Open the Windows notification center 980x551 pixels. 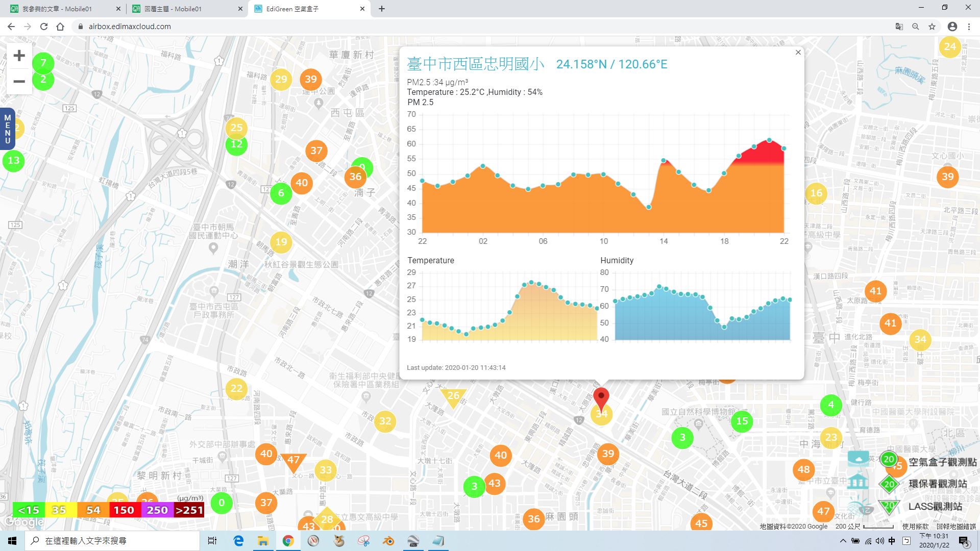tap(964, 541)
